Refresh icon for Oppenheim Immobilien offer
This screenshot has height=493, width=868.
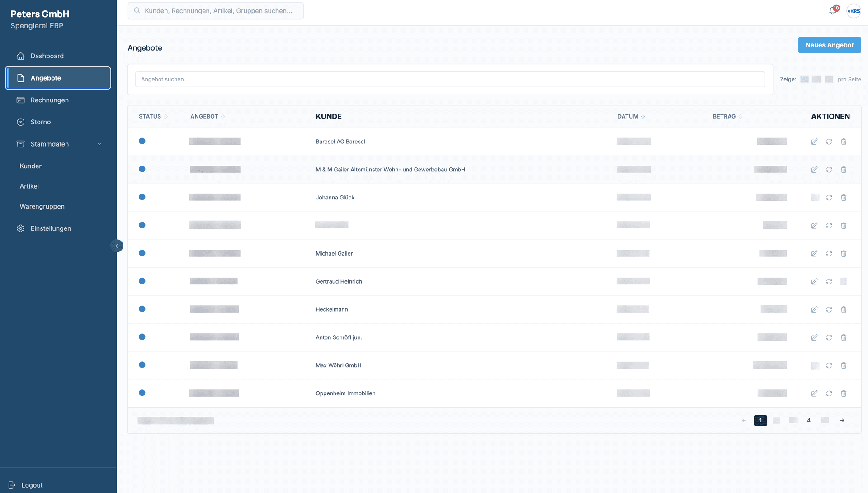click(x=829, y=393)
